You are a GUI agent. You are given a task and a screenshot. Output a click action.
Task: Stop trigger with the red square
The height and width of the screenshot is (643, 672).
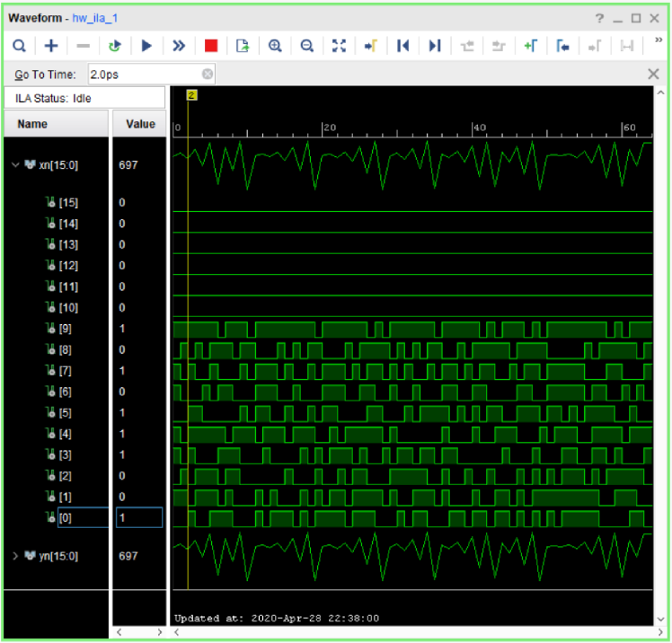tap(211, 46)
